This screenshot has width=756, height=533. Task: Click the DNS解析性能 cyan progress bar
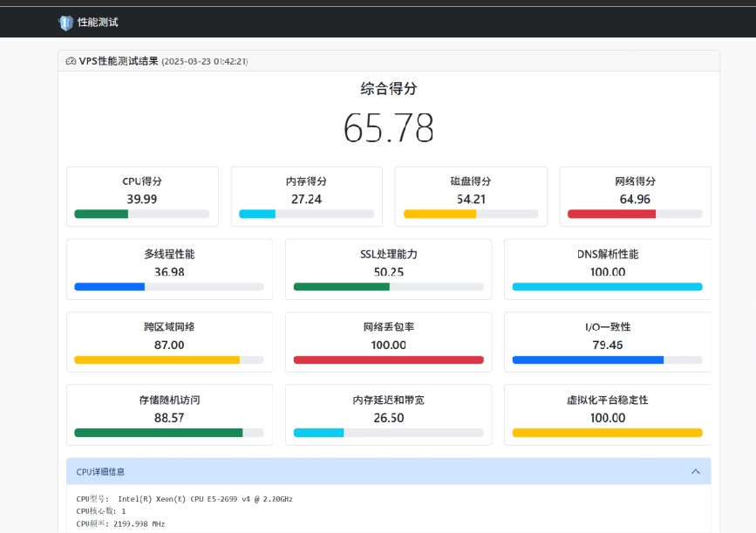point(608,287)
